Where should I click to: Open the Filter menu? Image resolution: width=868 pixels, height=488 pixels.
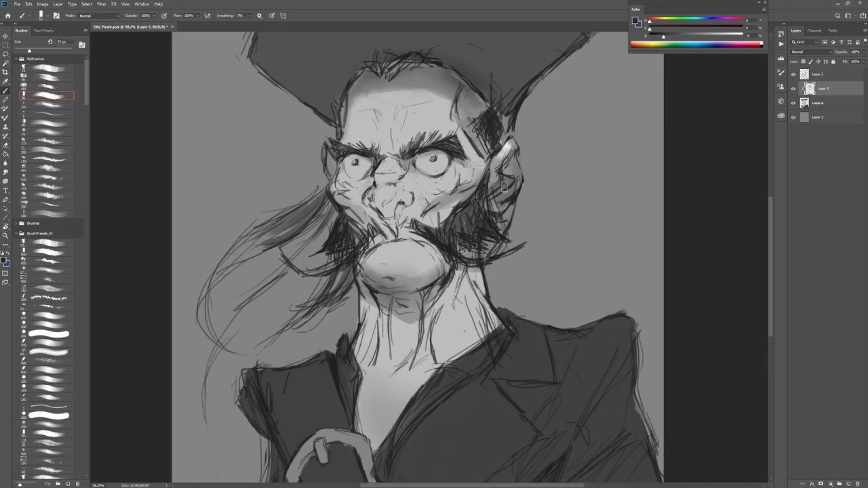tap(102, 4)
